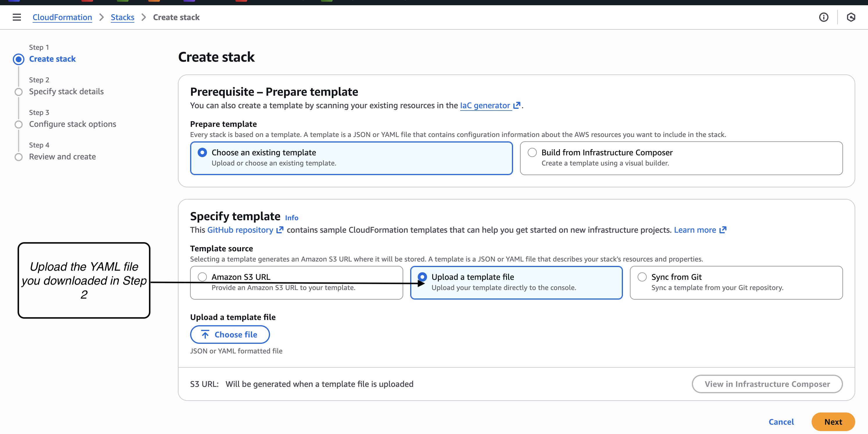Click View in Infrastructure Composer
Viewport: 868px width, 434px height.
(767, 384)
